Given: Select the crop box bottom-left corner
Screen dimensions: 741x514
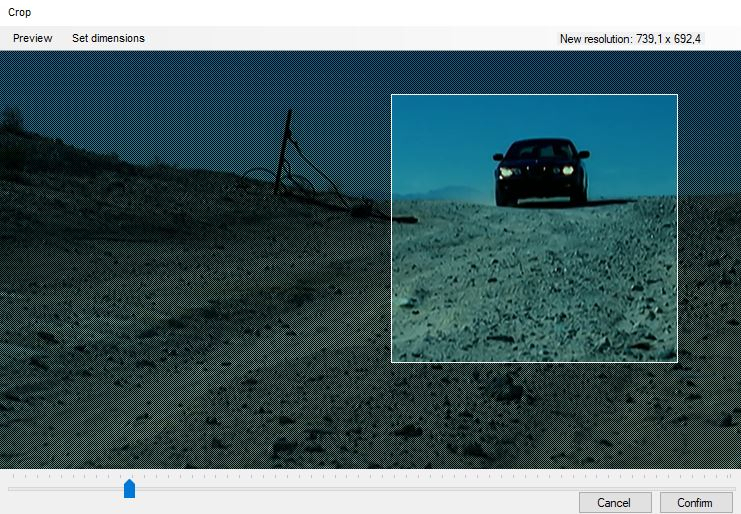Looking at the screenshot, I should 392,362.
